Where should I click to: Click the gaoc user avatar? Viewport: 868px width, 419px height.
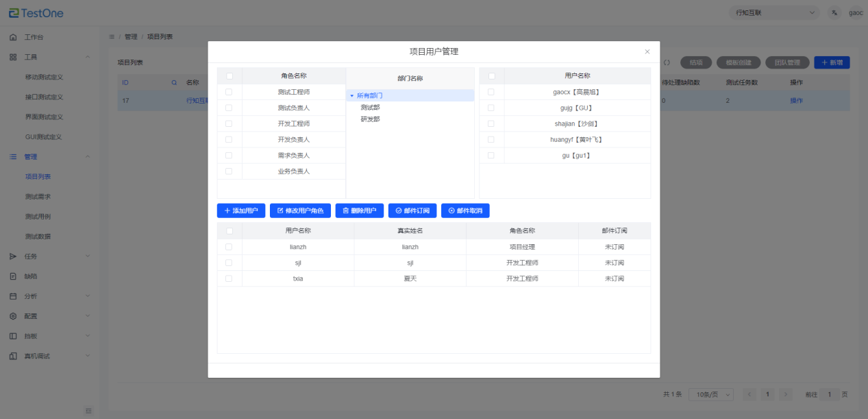click(x=856, y=12)
